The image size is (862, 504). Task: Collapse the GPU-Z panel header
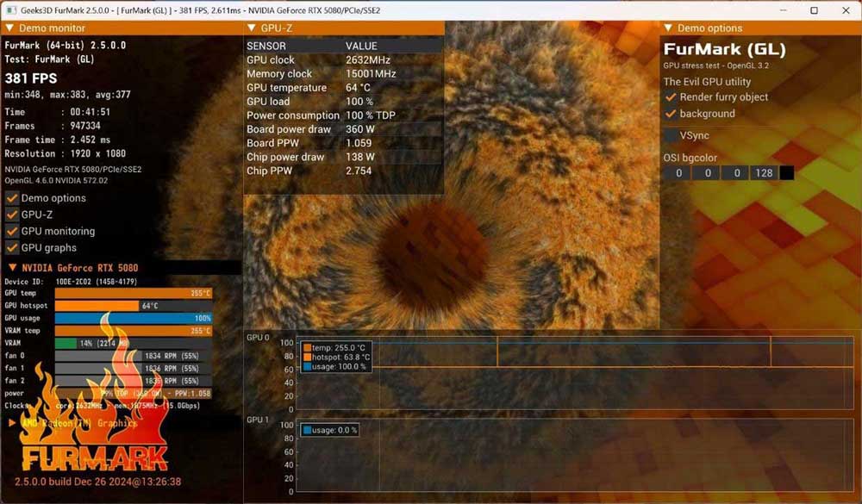(x=251, y=28)
